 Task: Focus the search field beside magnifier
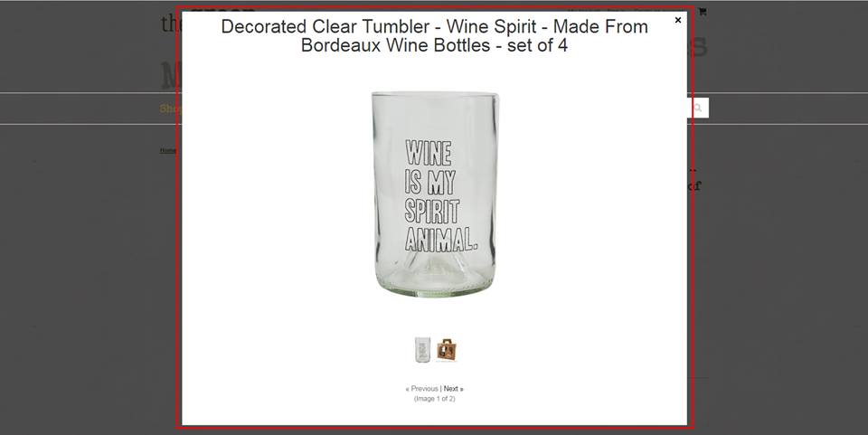690,108
